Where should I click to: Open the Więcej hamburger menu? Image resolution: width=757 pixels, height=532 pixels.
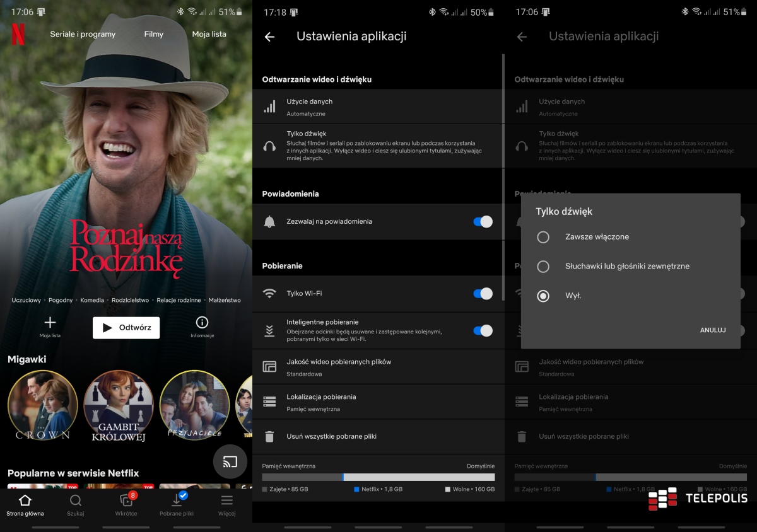pyautogui.click(x=226, y=505)
